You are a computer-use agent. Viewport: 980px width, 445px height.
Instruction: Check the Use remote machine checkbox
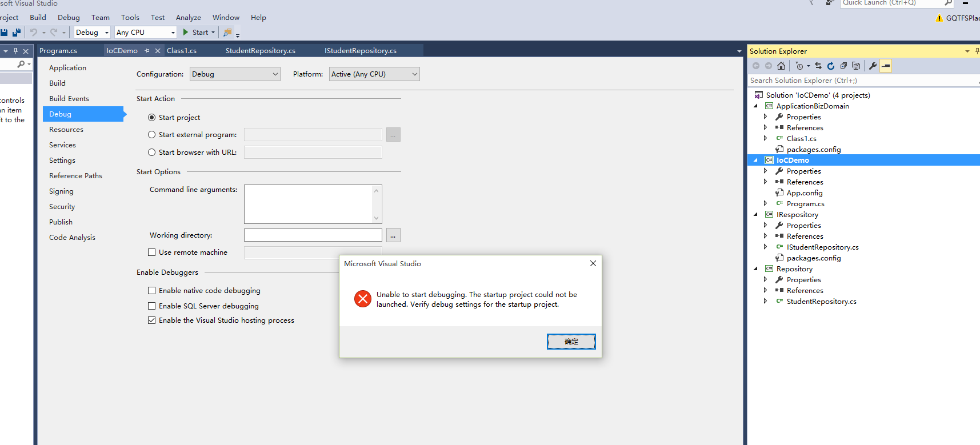151,252
